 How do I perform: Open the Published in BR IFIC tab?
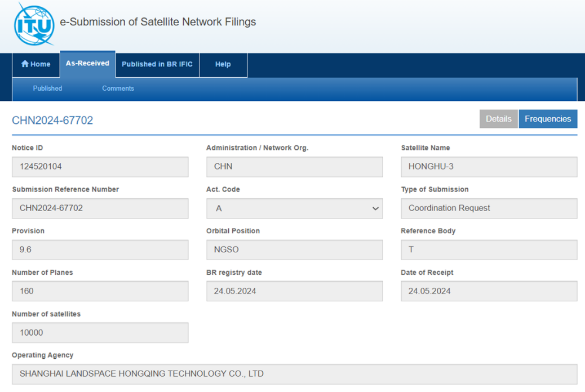[157, 64]
